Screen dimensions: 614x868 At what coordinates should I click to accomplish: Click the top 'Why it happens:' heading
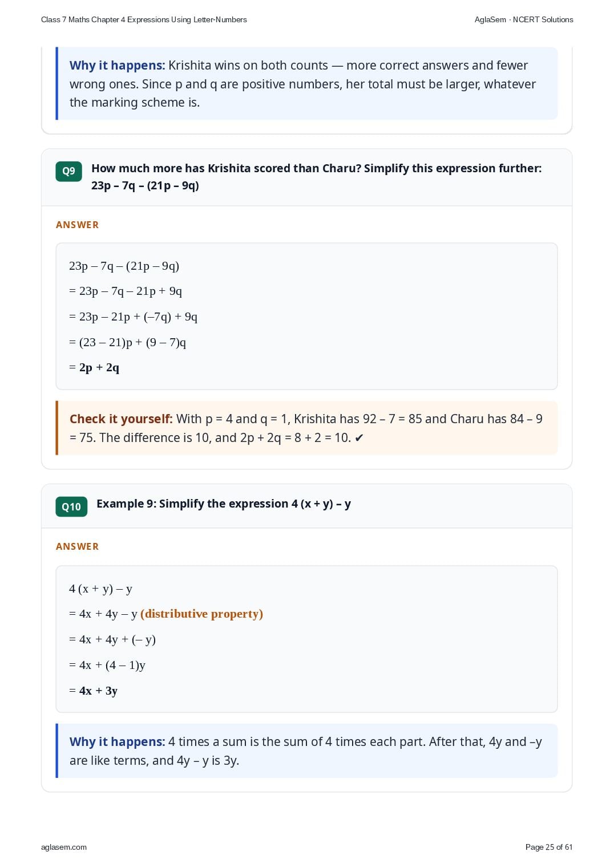(x=118, y=66)
